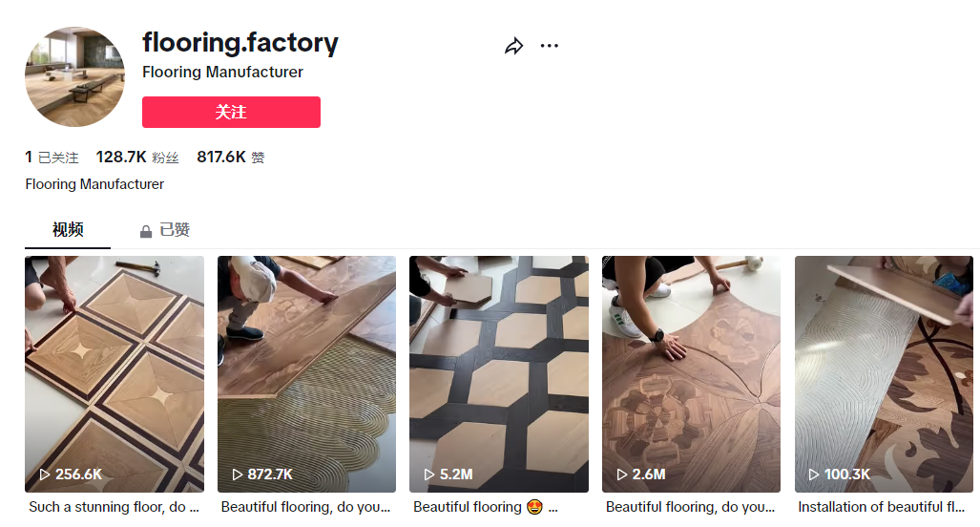Click the 128.7K 粉丝 followers count
Screen dimensions: 980x527
coord(137,158)
